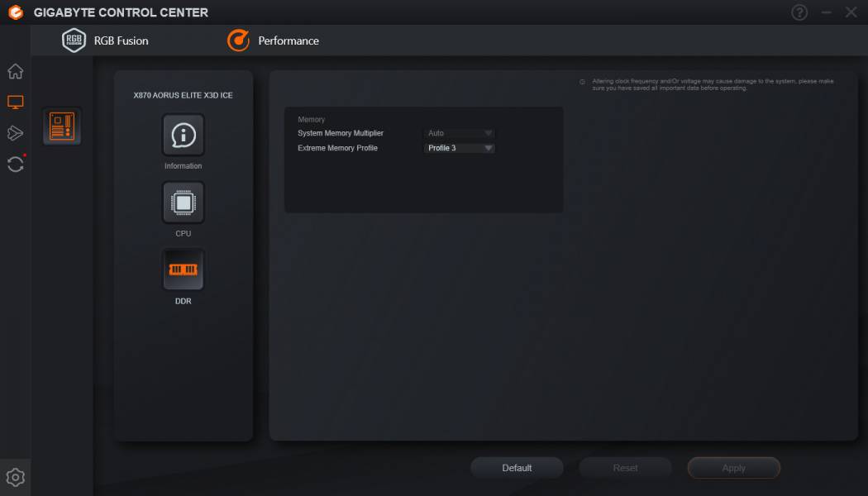Click the paper plane sidebar icon

(15, 133)
